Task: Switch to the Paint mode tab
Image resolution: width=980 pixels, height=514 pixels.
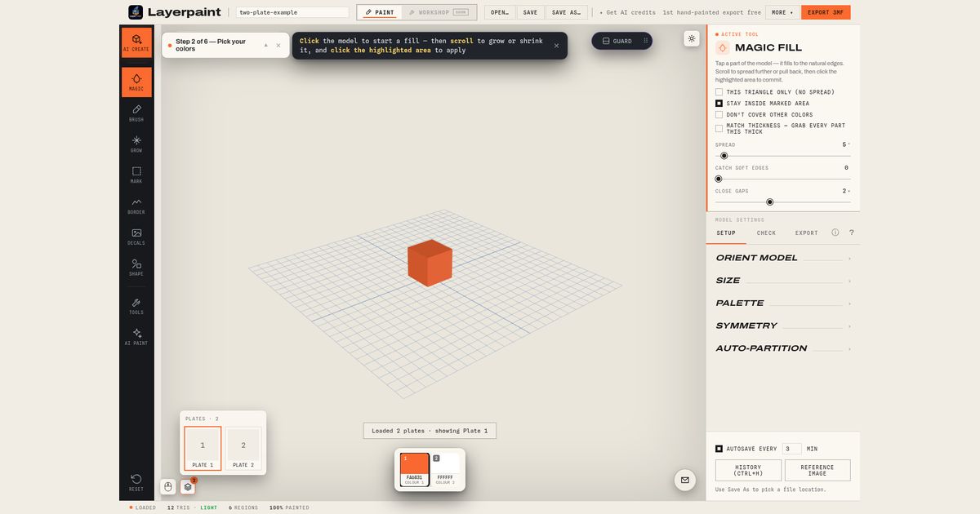Action: point(380,12)
